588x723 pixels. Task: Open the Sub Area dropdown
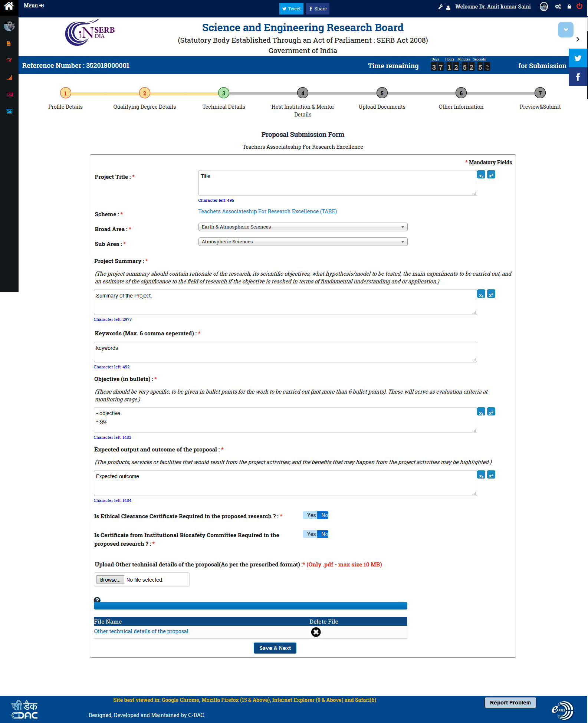click(x=303, y=242)
